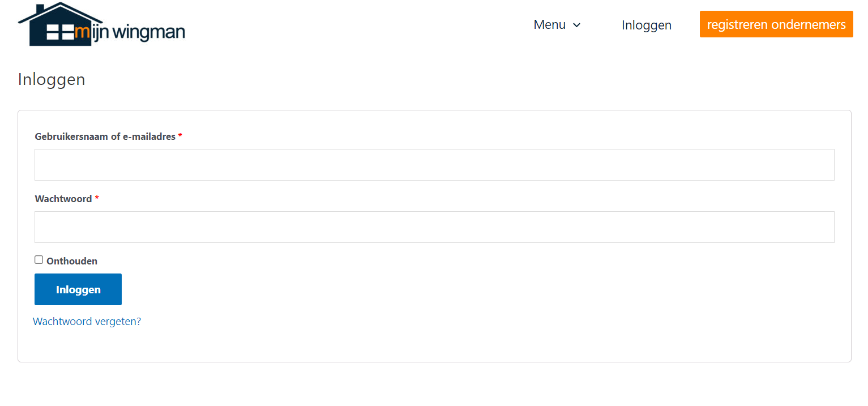Go to Inloggen in the top navigation
The image size is (868, 406).
tap(647, 25)
